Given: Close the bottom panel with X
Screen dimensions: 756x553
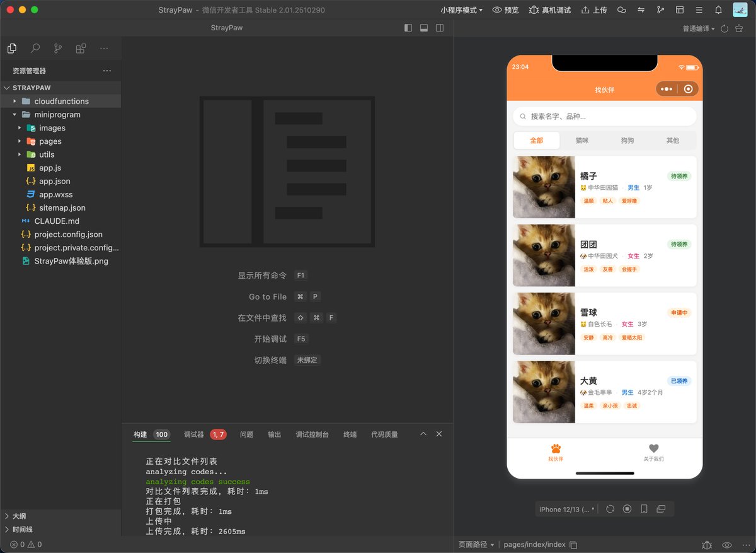Looking at the screenshot, I should (439, 434).
